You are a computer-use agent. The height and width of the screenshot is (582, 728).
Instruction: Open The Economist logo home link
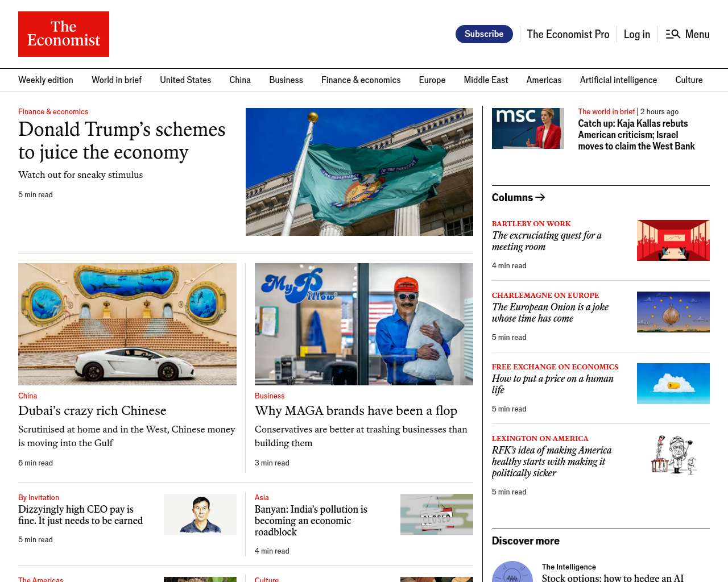click(64, 34)
